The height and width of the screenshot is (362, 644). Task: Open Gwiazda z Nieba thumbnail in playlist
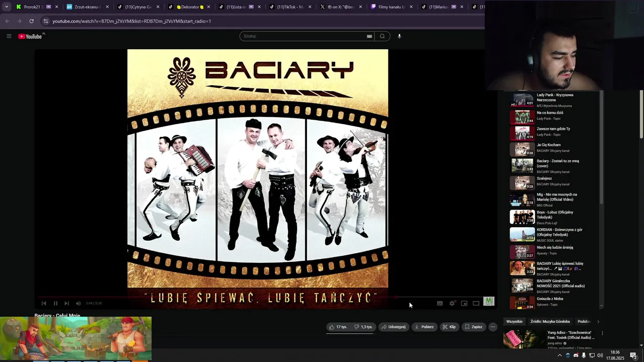coord(522,302)
